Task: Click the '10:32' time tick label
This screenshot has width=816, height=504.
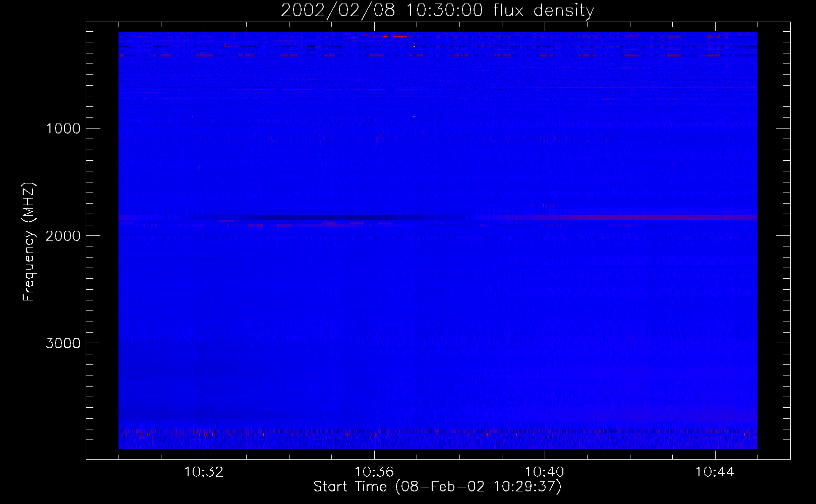Action: 204,472
